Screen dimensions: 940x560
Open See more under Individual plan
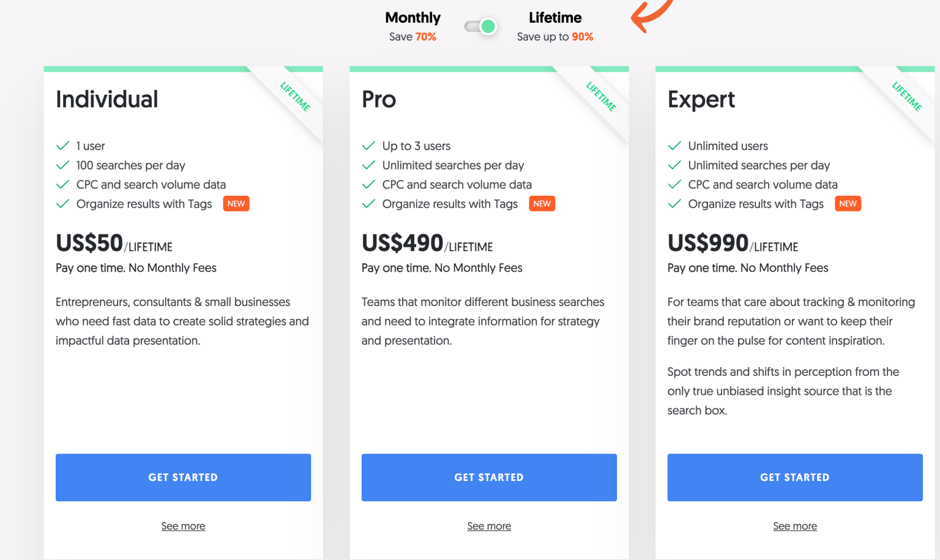click(x=183, y=526)
